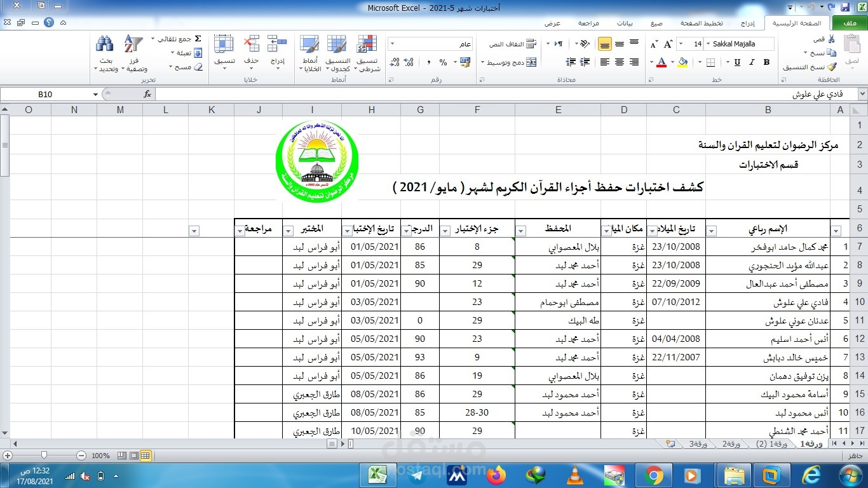Switch to the Formulas (صيغ) tab
868x488 pixels.
point(656,23)
